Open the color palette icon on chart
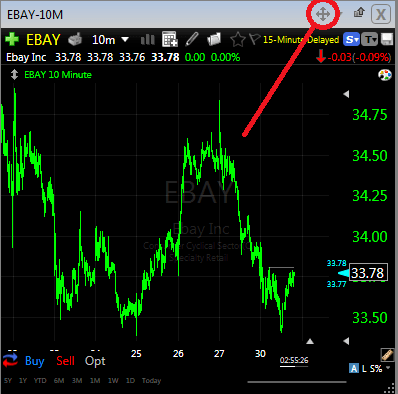This screenshot has width=398, height=394. click(385, 75)
